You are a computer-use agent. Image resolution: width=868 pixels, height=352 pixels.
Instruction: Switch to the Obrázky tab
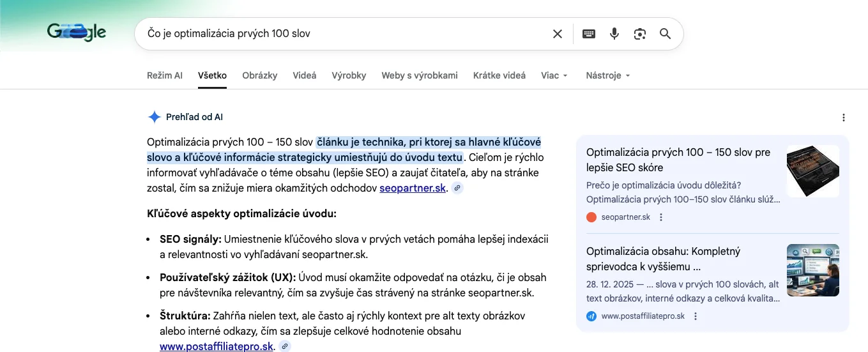click(x=259, y=75)
